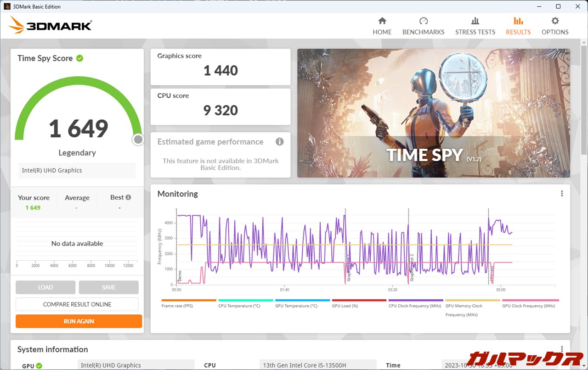Viewport: 588px width, 370px height.
Task: Open System information three-dot menu
Action: 561,349
